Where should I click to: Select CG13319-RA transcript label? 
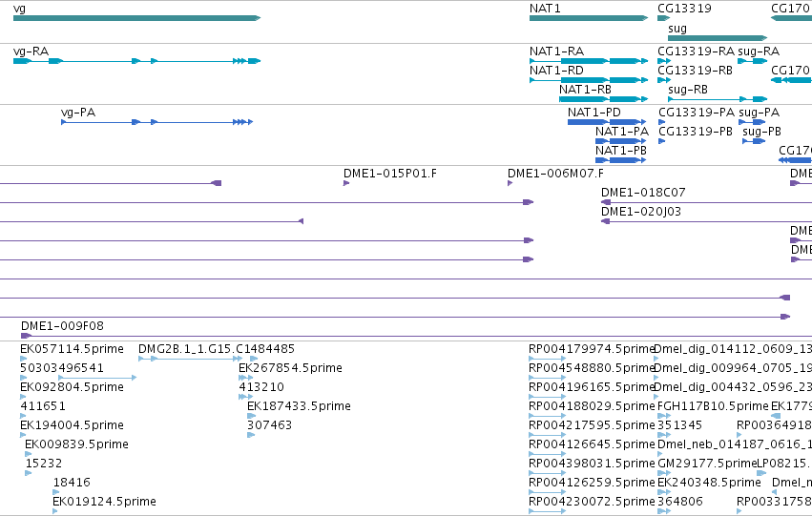click(x=696, y=52)
